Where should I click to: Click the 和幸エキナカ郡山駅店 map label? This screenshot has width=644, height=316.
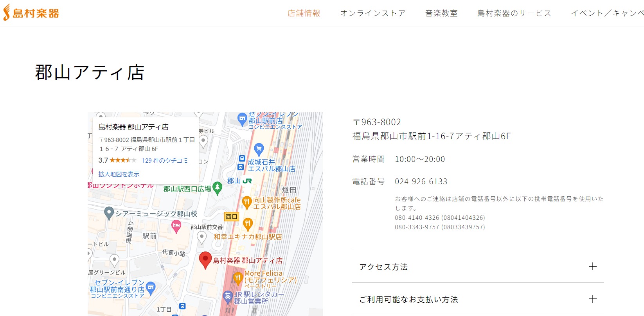coord(248,237)
